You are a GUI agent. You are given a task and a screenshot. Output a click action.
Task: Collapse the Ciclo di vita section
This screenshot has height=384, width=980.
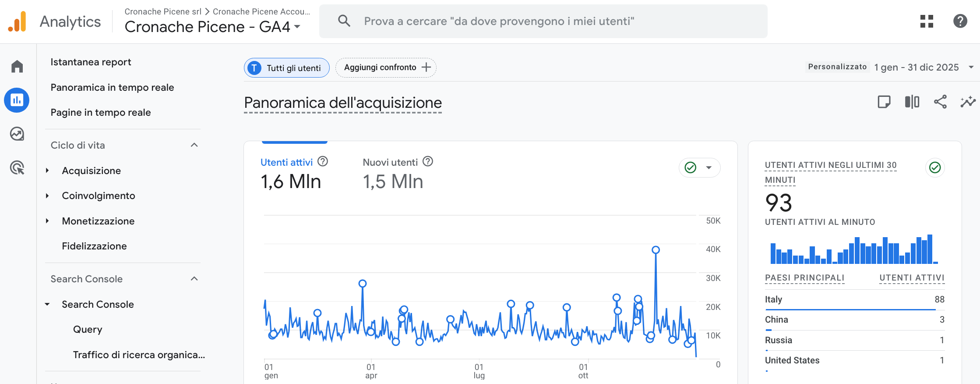(194, 145)
